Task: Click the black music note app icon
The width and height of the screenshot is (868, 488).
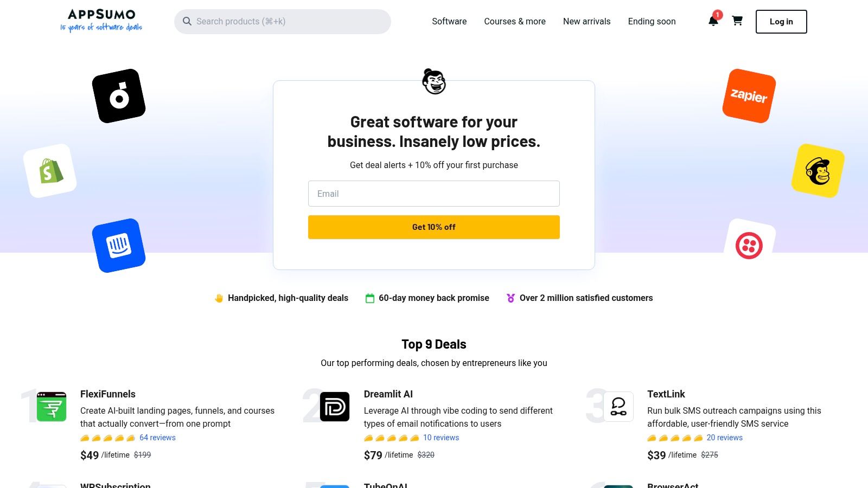Action: [118, 95]
